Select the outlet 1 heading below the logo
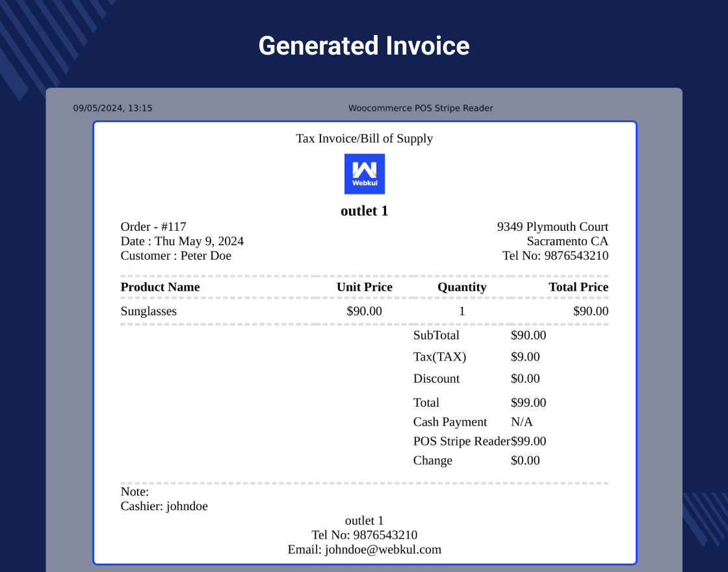The image size is (728, 572). (x=364, y=211)
